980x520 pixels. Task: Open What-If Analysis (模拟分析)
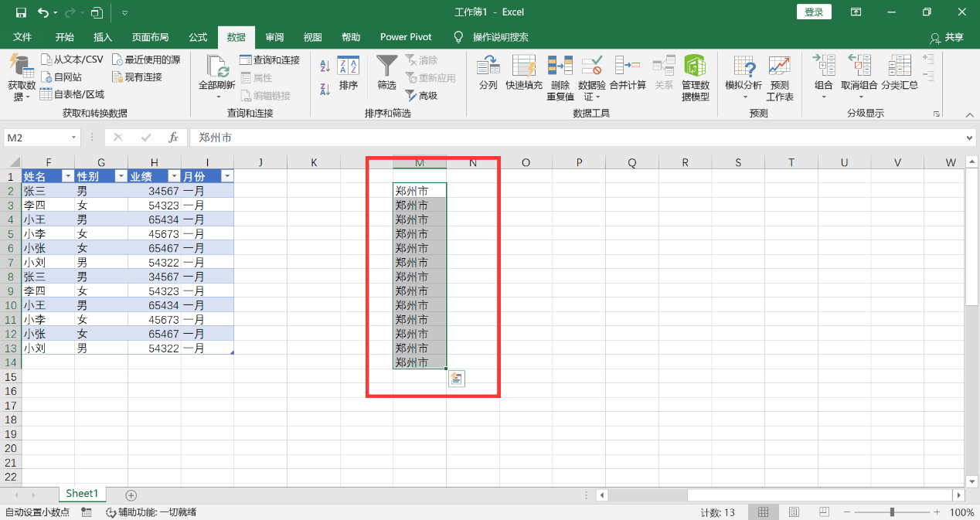744,78
